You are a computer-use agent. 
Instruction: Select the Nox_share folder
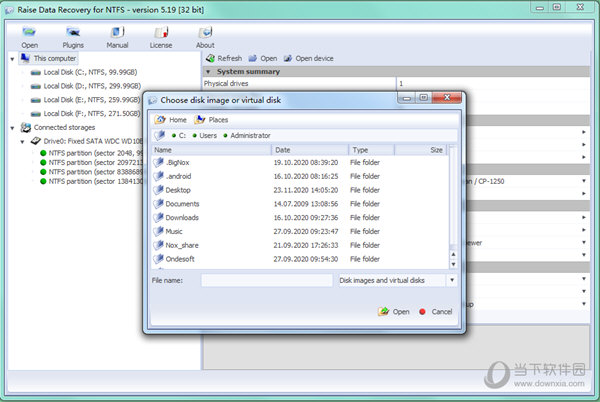[182, 245]
